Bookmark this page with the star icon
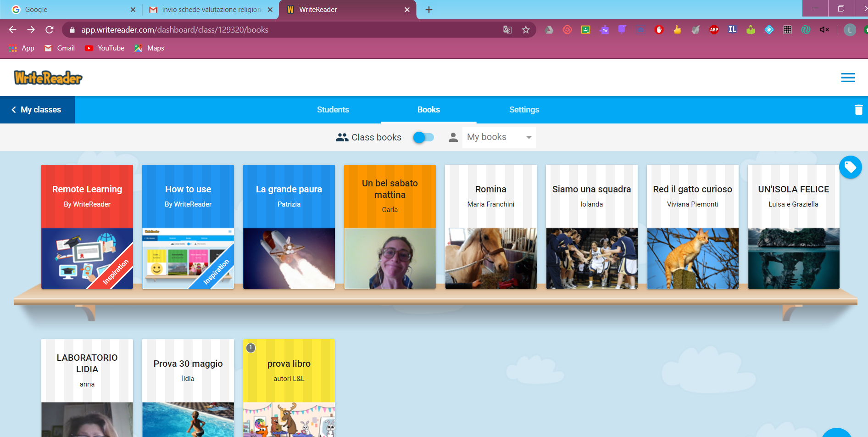Screen dimensions: 868x437 [x=526, y=30]
